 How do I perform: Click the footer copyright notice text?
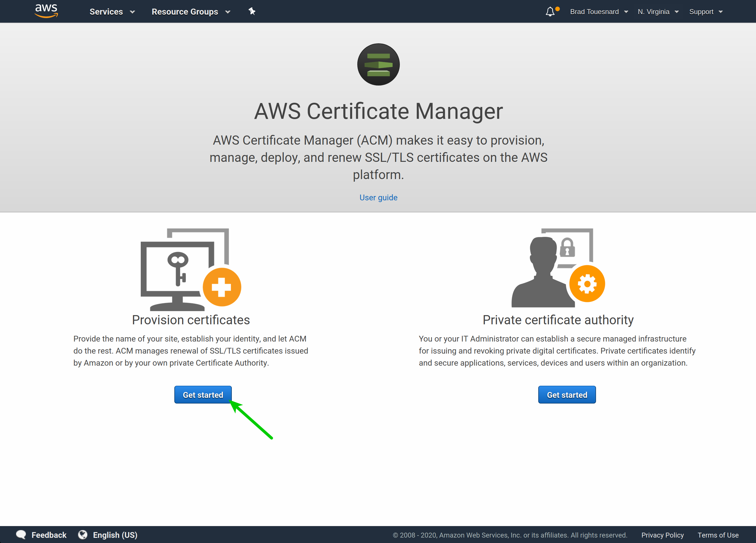coord(510,535)
